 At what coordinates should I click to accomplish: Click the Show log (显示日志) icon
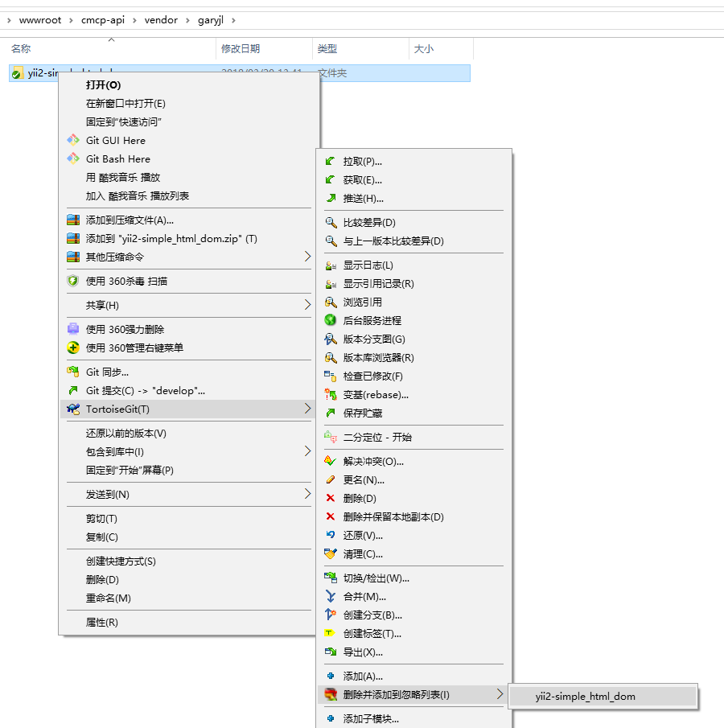tap(330, 265)
